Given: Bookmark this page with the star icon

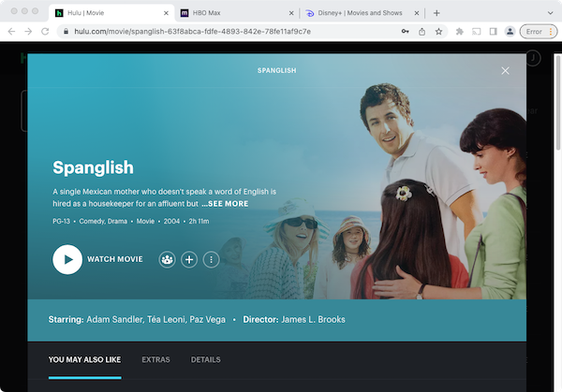Looking at the screenshot, I should [x=438, y=32].
